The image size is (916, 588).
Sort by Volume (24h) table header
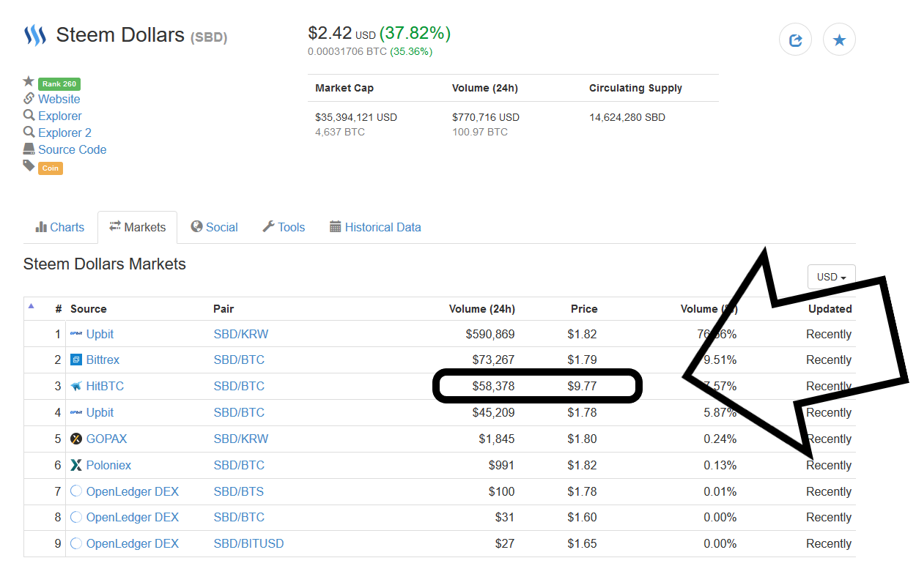coord(481,309)
